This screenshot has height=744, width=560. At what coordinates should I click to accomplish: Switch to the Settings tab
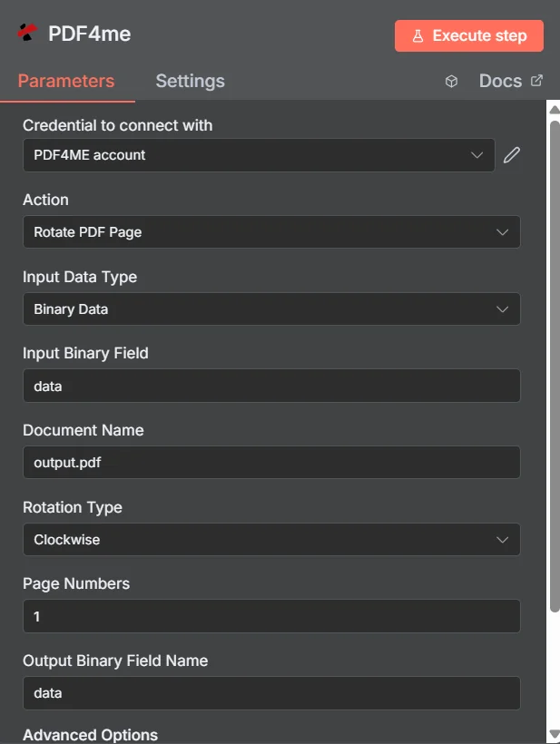point(190,81)
